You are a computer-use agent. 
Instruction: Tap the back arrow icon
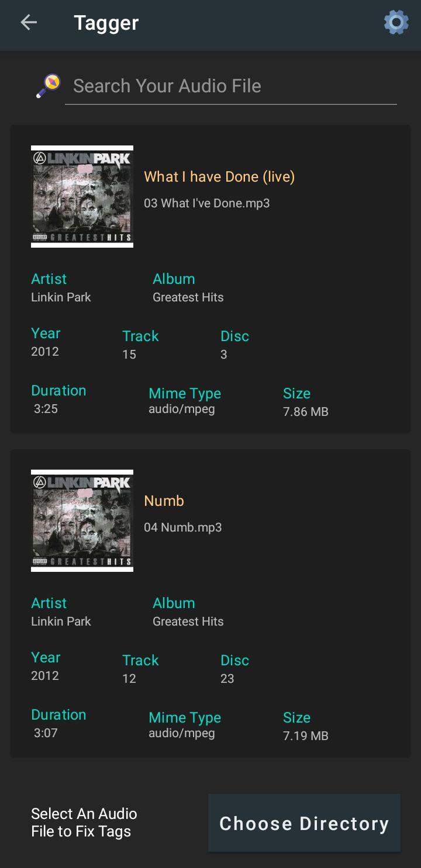[28, 23]
